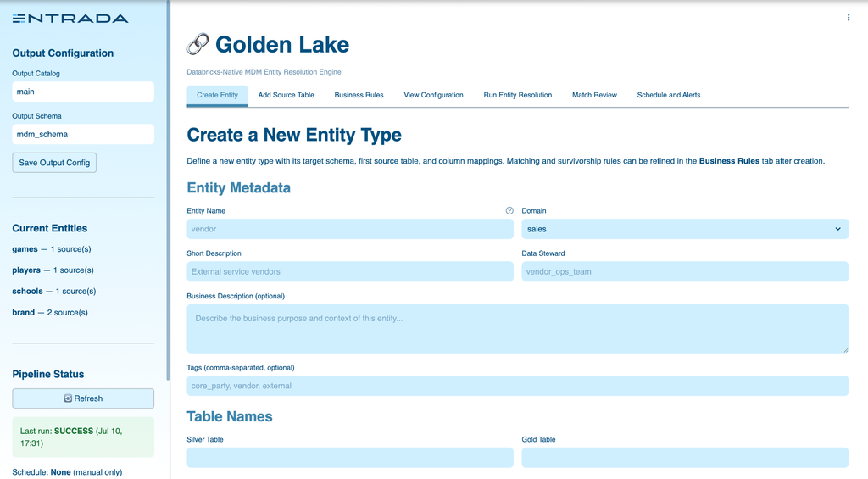868x479 pixels.
Task: Click the sidebar vertical scrollbar
Action: 168,190
